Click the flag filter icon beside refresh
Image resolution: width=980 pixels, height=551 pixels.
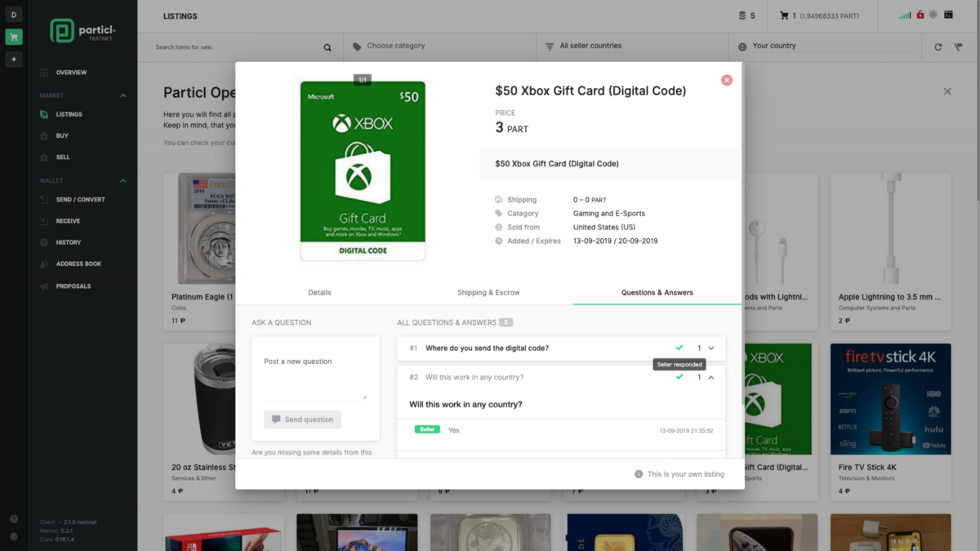958,47
